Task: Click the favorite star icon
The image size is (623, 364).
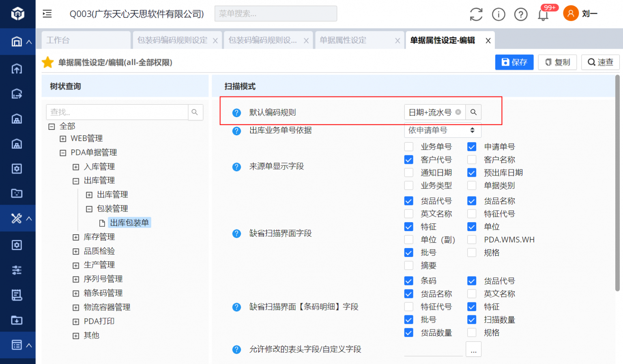Action: [48, 62]
